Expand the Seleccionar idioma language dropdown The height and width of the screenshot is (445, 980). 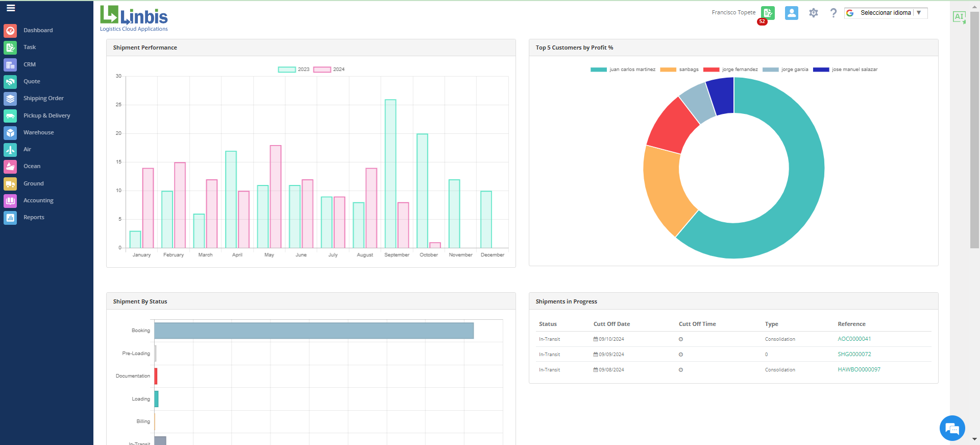pyautogui.click(x=886, y=13)
